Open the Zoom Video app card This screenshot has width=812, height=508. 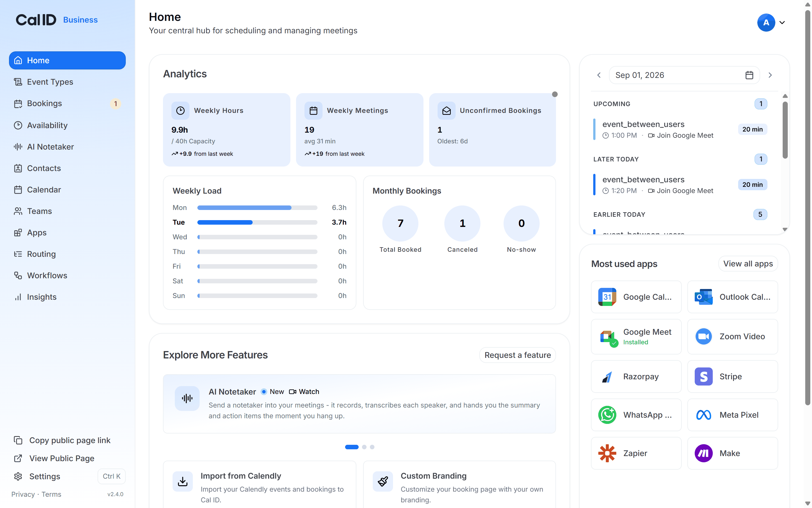[732, 337]
